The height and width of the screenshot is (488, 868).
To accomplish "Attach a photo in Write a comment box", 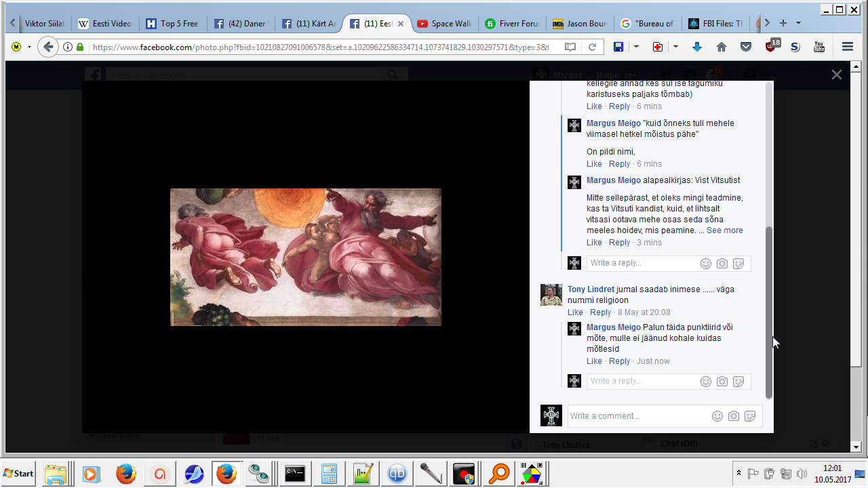I will pyautogui.click(x=734, y=416).
